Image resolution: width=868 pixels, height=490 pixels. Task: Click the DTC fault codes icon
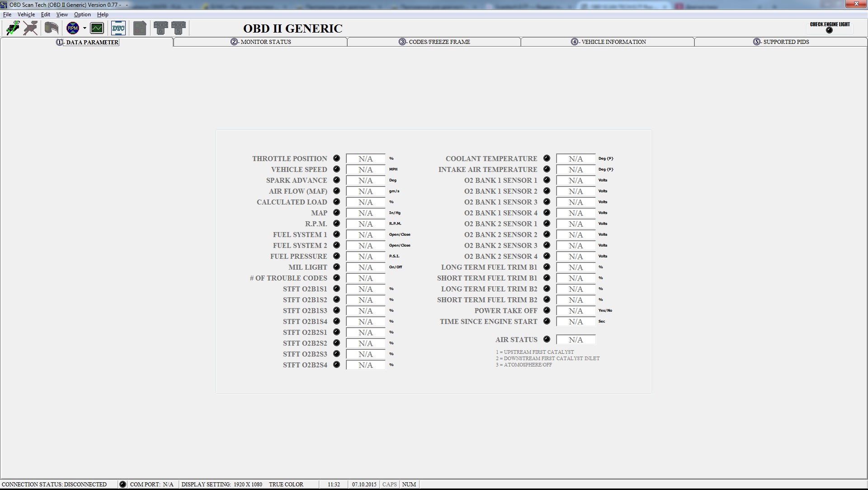click(x=118, y=28)
